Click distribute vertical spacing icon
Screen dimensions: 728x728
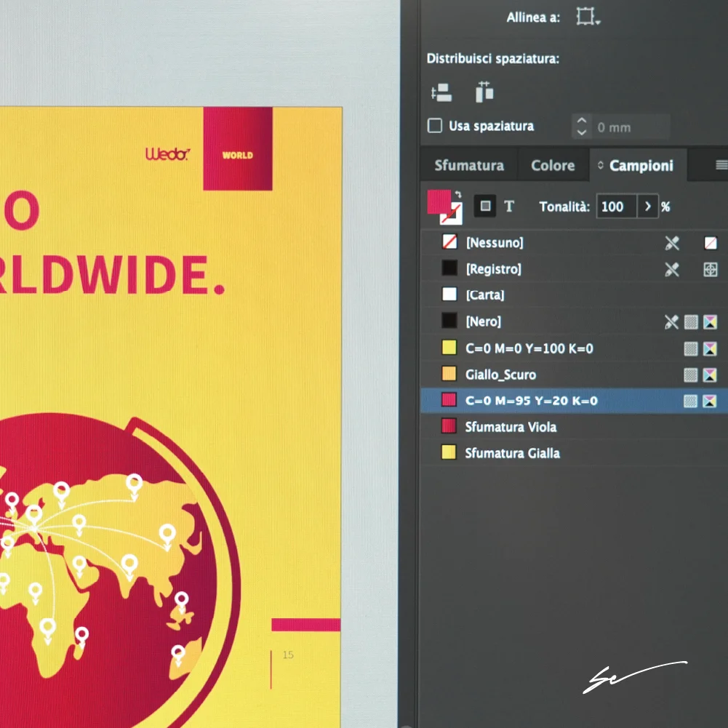441,92
